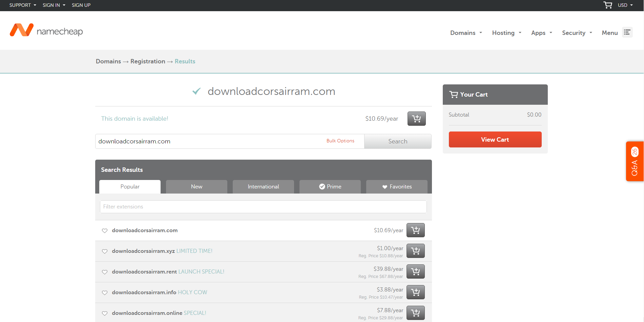Open the USD currency dropdown

pyautogui.click(x=625, y=5)
